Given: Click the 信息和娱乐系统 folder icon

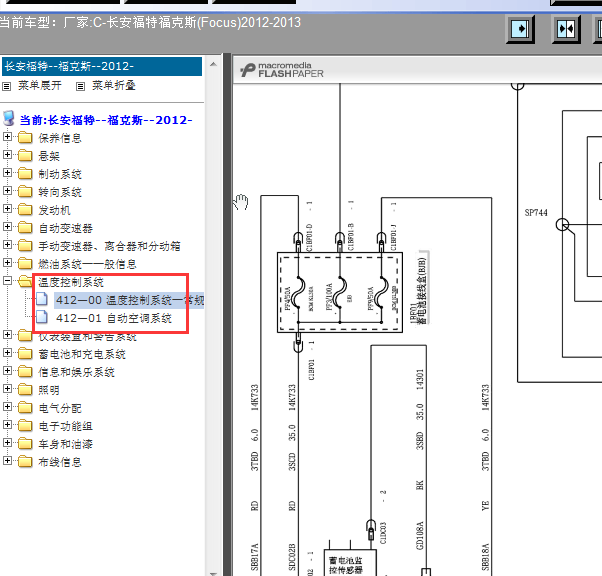Looking at the screenshot, I should pos(25,371).
